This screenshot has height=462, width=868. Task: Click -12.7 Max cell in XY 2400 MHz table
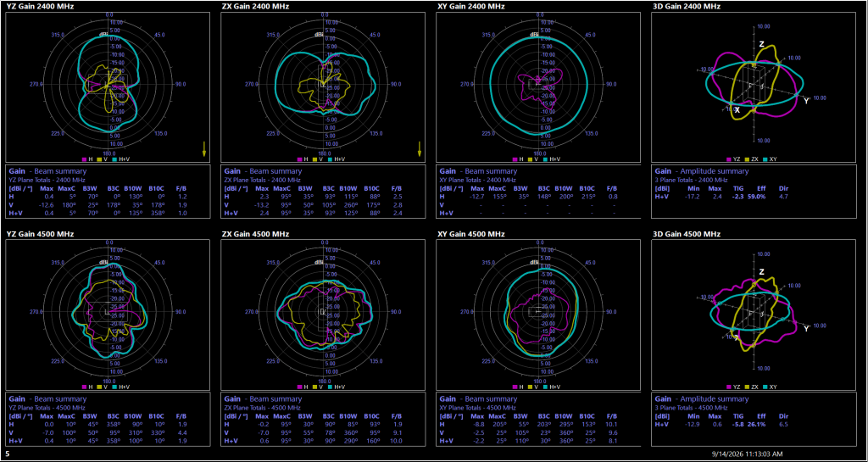click(478, 196)
